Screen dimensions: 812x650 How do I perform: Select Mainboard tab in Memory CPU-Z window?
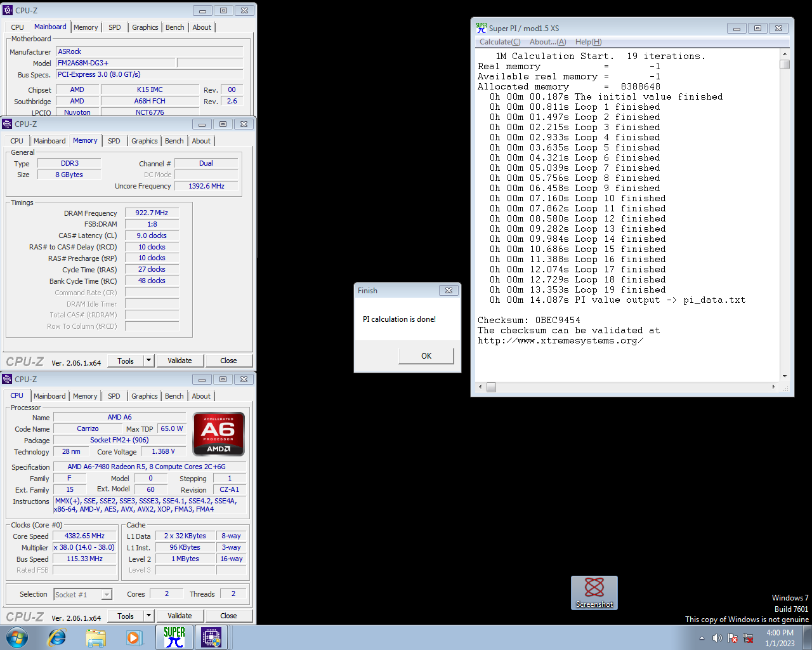click(x=49, y=141)
